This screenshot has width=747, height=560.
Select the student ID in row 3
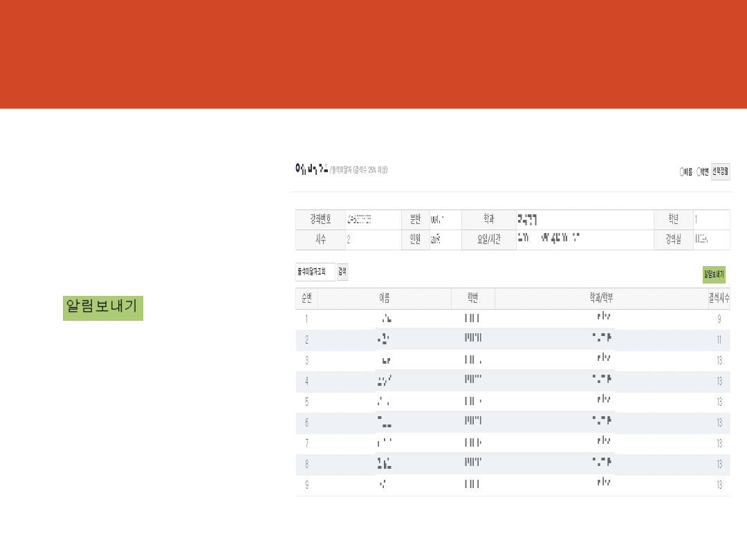click(472, 360)
